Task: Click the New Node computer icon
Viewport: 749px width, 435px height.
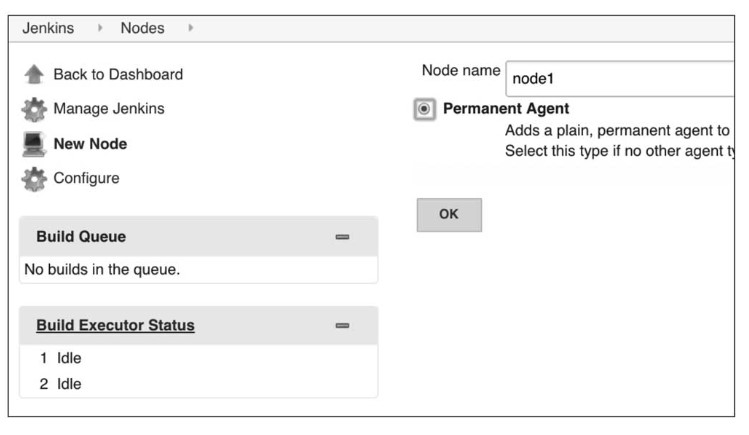Action: (x=34, y=144)
